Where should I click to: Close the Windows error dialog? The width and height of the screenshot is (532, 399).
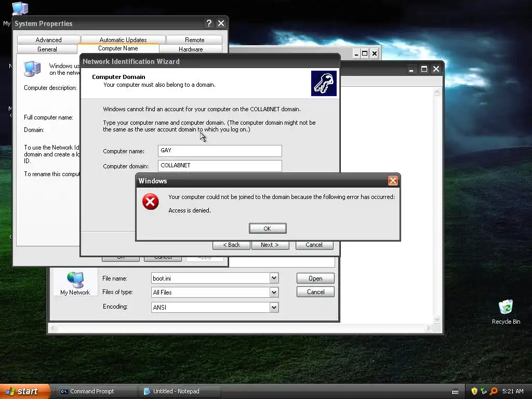[393, 181]
